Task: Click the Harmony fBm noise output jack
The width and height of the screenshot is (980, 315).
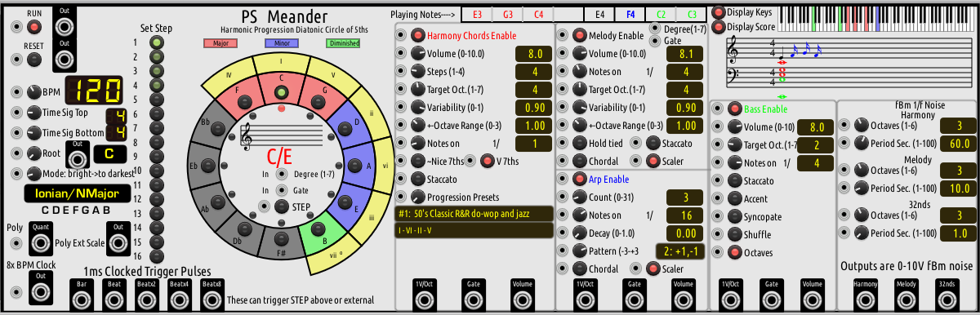Action: pyautogui.click(x=865, y=298)
